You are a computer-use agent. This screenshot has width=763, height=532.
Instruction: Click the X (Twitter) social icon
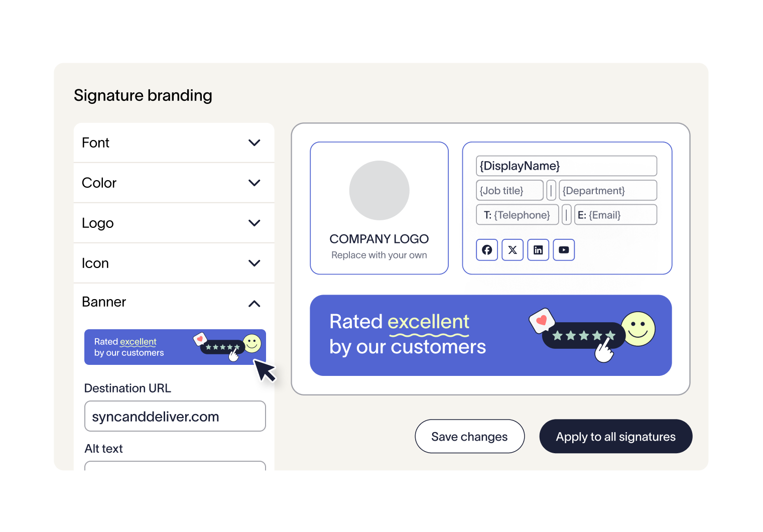(x=513, y=250)
